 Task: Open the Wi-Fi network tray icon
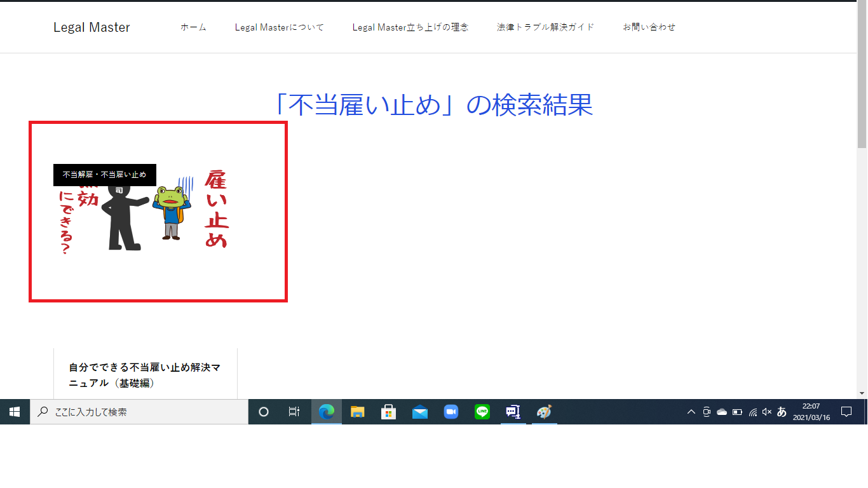coord(752,412)
